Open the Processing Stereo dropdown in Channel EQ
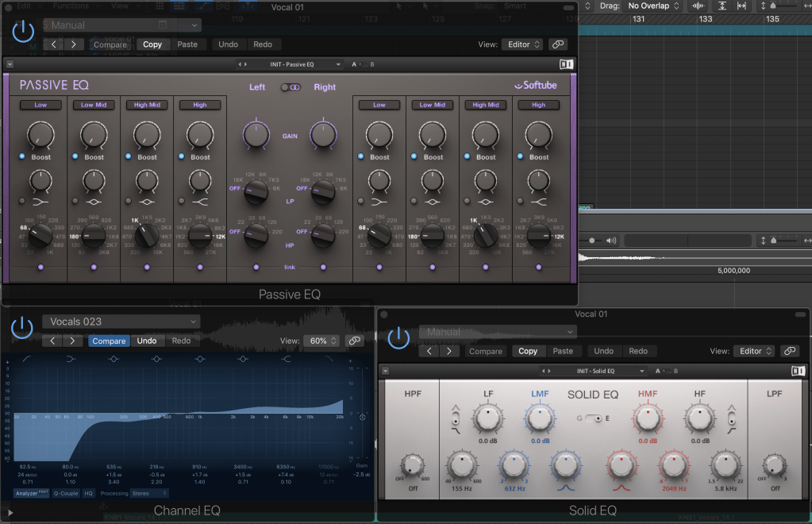Viewport: 812px width, 524px height. point(147,493)
